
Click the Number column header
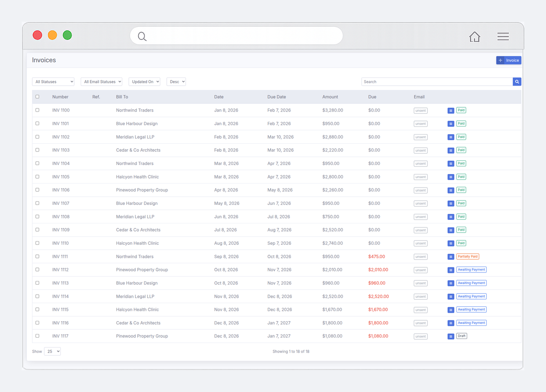pos(60,97)
